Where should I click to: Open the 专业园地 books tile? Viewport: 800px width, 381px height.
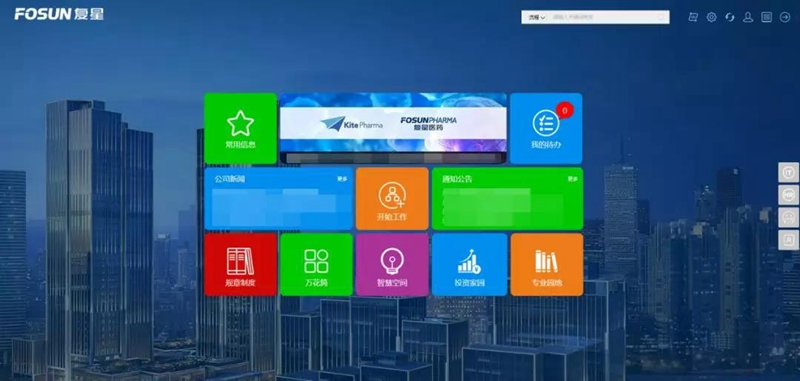[x=546, y=264]
